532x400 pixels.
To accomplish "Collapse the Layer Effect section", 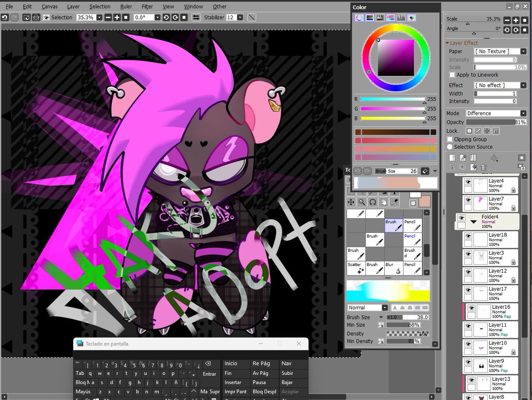I will pyautogui.click(x=447, y=43).
